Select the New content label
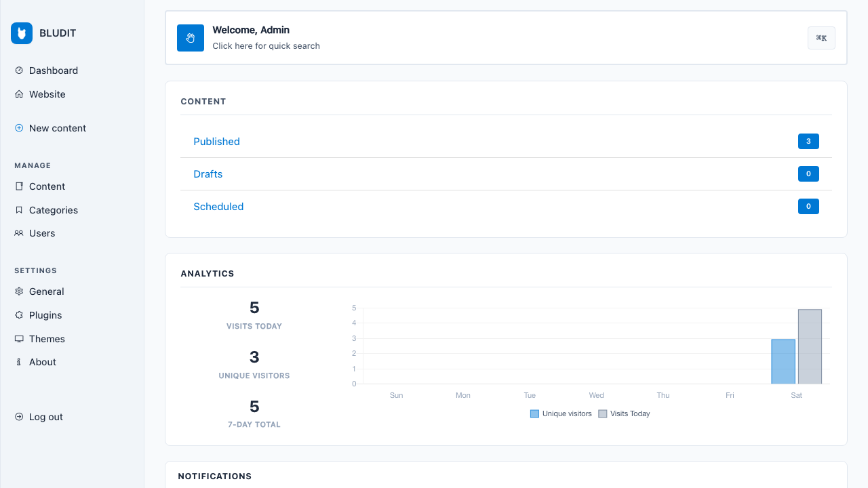Image resolution: width=868 pixels, height=488 pixels. [58, 128]
